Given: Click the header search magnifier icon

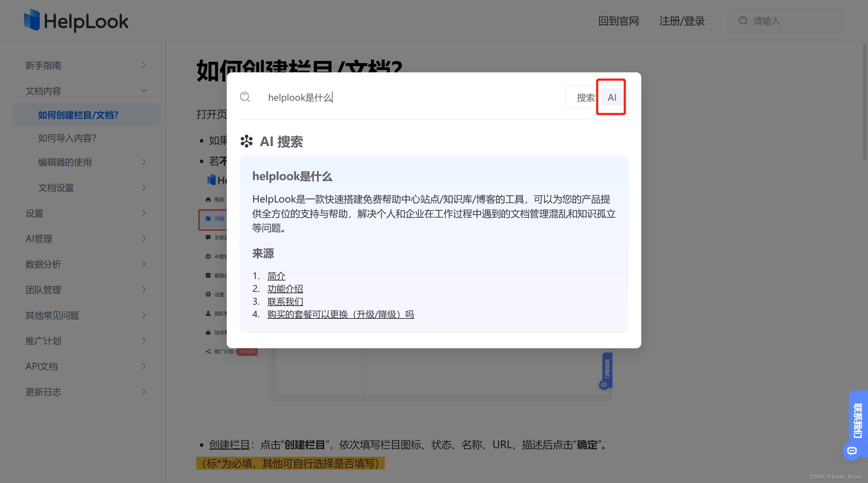Looking at the screenshot, I should tap(743, 21).
